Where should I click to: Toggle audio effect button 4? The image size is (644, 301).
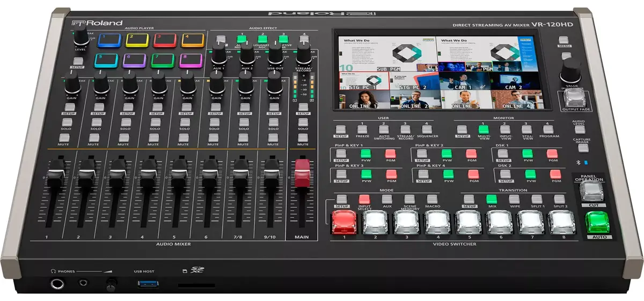(x=304, y=39)
